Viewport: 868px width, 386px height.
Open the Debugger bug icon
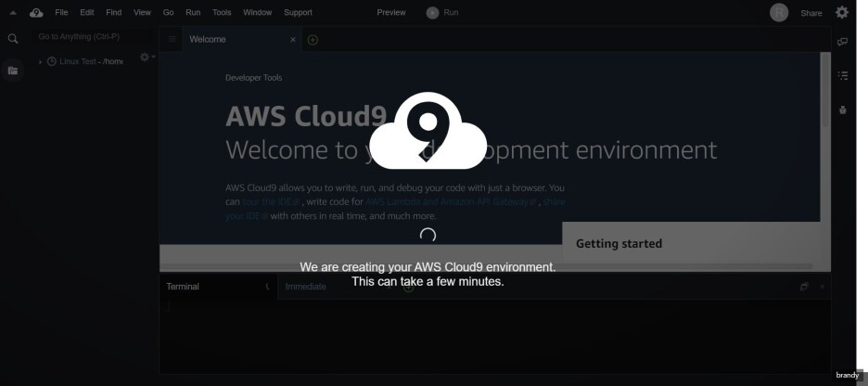[843, 110]
